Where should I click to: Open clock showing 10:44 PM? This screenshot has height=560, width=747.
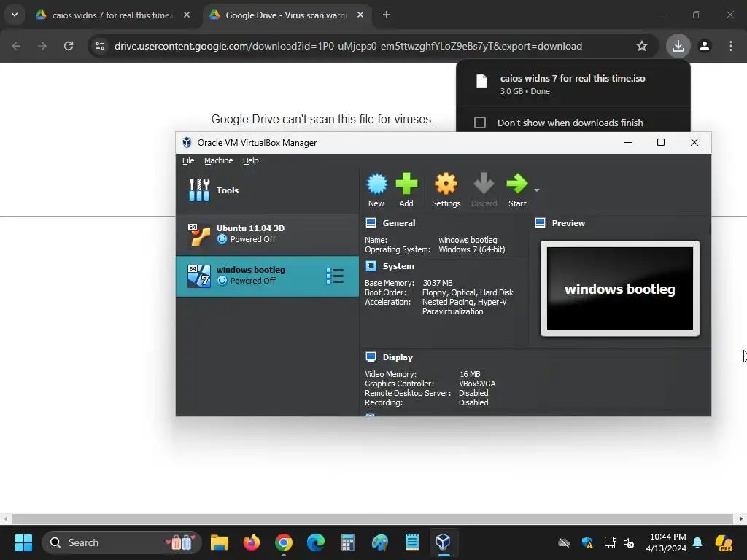tap(666, 542)
